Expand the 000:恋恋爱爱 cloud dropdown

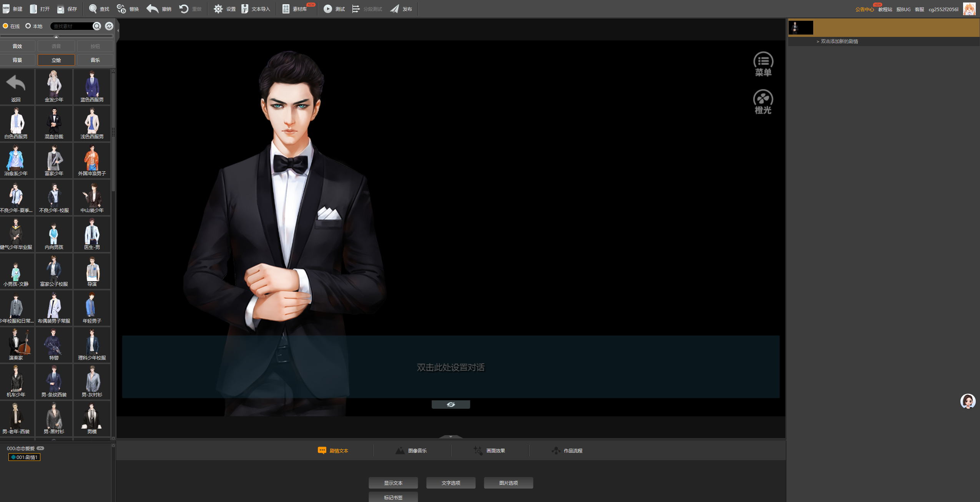point(40,448)
